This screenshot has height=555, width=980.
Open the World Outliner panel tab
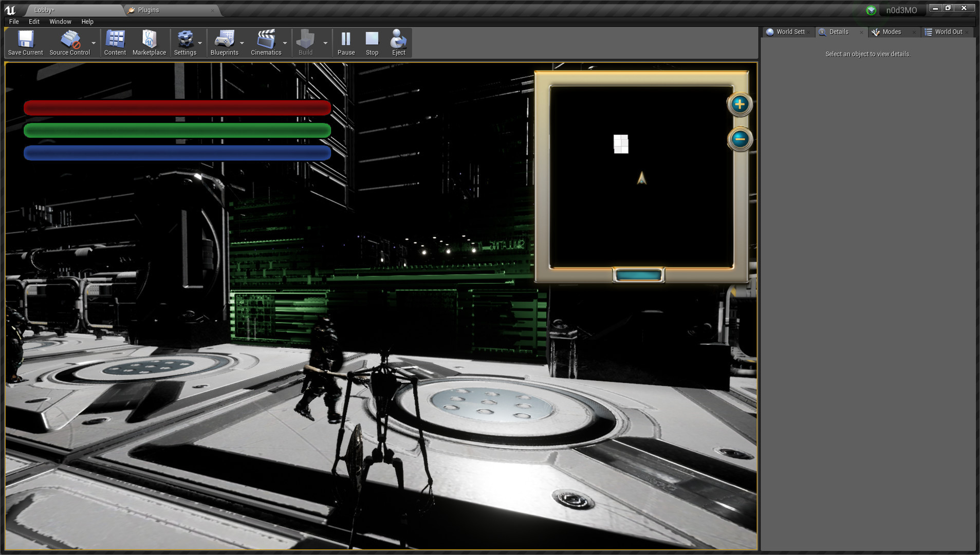pyautogui.click(x=948, y=32)
